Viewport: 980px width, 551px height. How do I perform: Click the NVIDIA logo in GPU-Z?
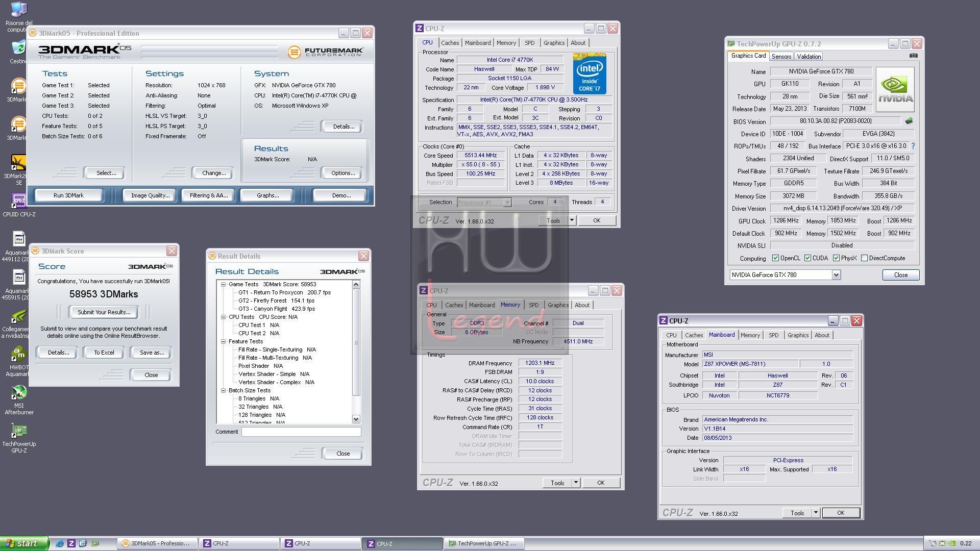pos(895,89)
